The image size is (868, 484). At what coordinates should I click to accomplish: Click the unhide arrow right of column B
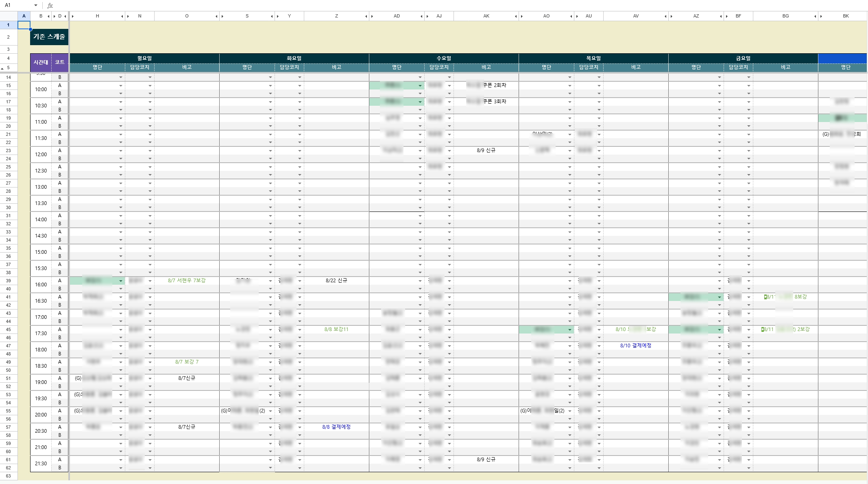point(48,16)
